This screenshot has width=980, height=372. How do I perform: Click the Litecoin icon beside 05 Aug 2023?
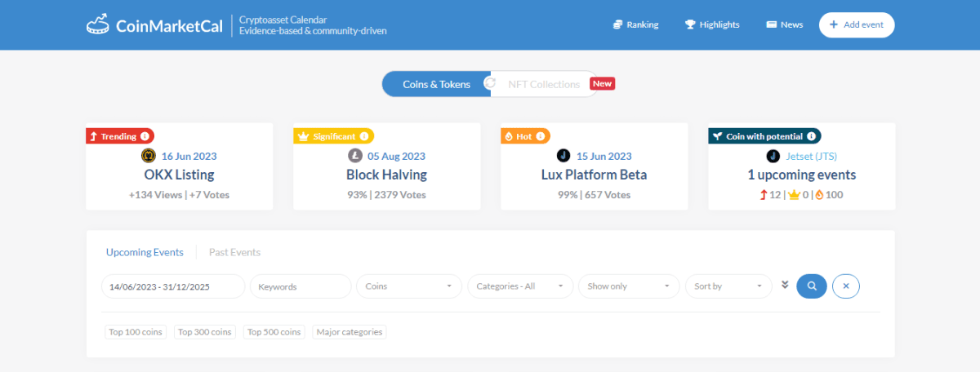pos(355,156)
